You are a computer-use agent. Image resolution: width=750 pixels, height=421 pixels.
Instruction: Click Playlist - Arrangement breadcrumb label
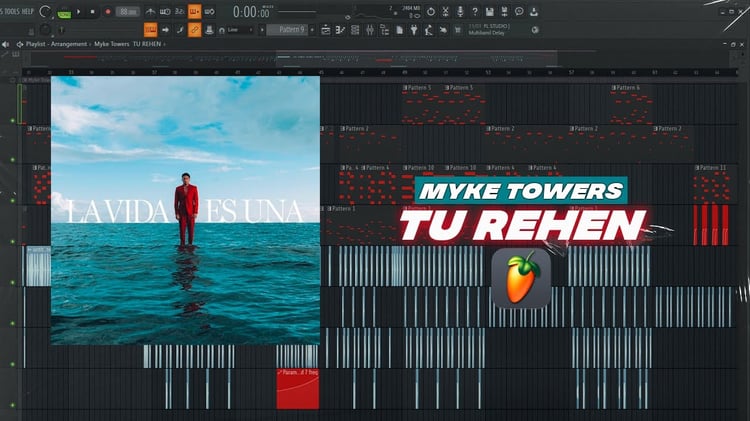(56, 44)
